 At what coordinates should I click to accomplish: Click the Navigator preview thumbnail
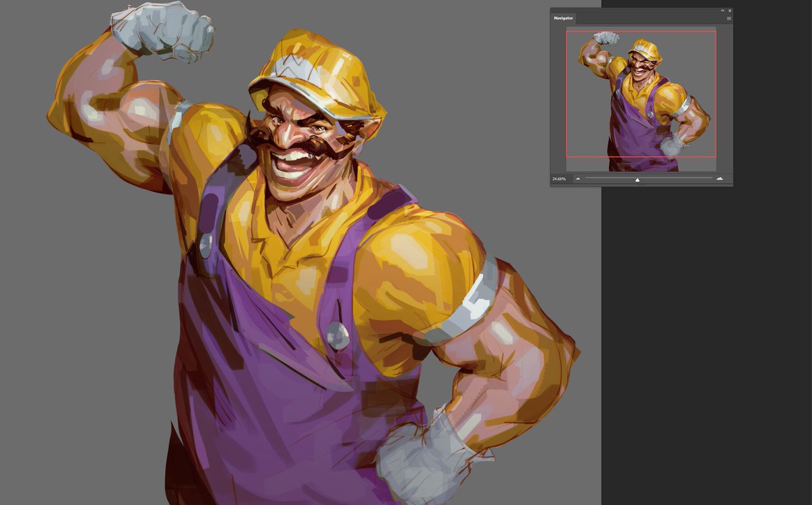(641, 99)
